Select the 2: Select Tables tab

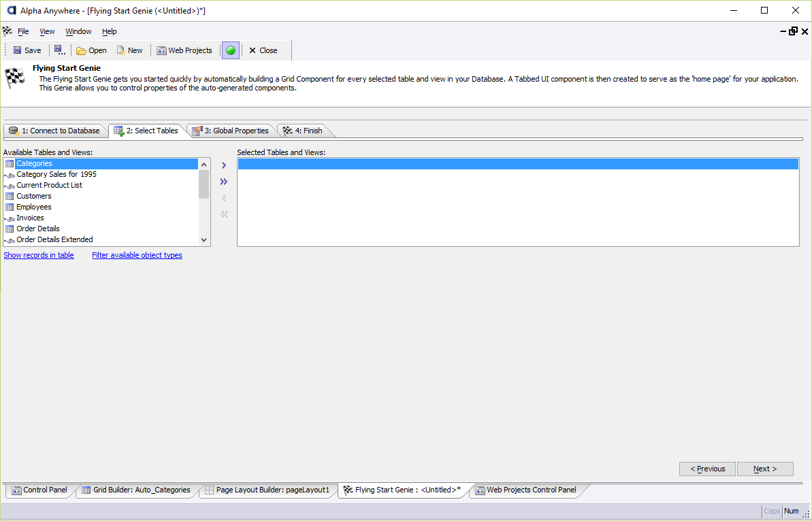point(146,131)
